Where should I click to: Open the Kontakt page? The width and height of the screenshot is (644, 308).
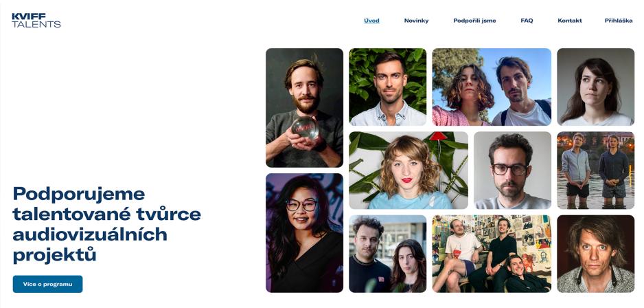click(570, 21)
